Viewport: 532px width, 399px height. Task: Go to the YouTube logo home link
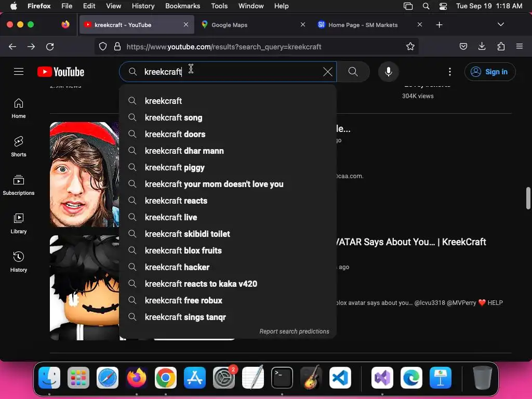[61, 72]
